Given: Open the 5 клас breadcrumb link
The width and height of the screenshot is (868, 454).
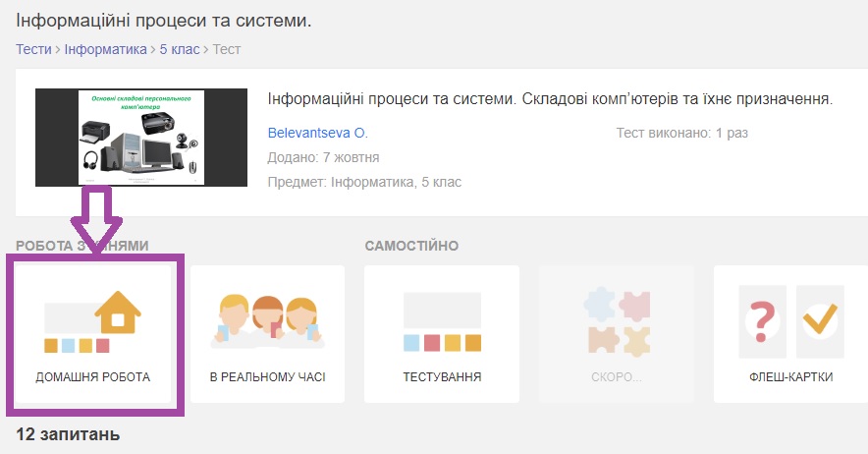Looking at the screenshot, I should point(180,48).
